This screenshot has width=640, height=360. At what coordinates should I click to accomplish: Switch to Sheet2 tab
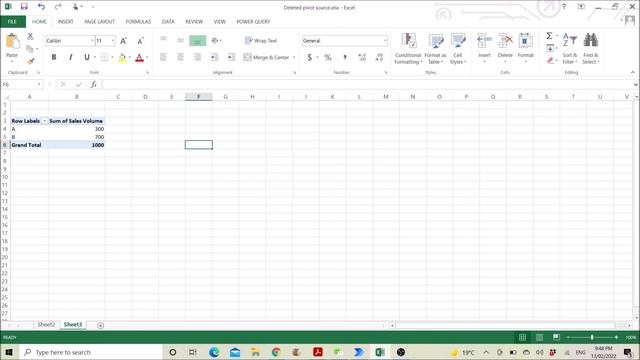(46, 324)
